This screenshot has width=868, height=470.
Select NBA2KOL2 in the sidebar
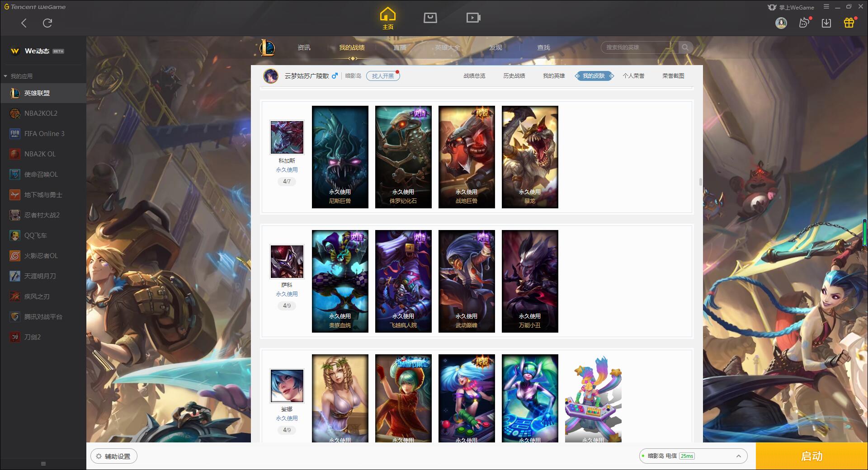point(43,113)
